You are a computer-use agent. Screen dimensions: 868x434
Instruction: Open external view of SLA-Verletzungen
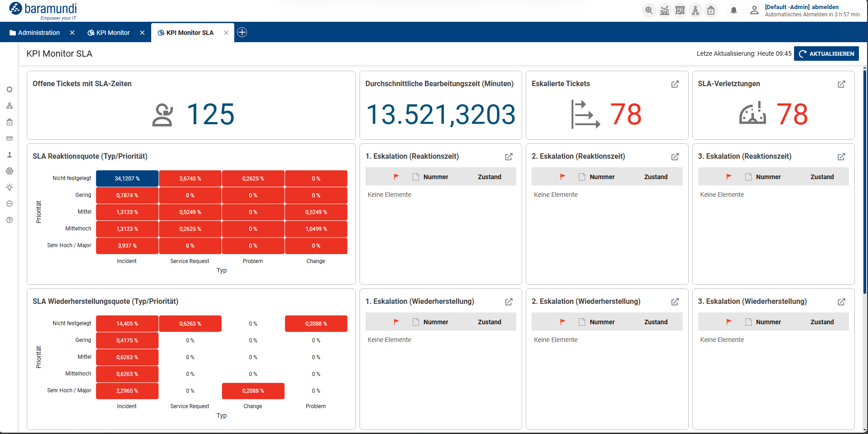click(841, 84)
